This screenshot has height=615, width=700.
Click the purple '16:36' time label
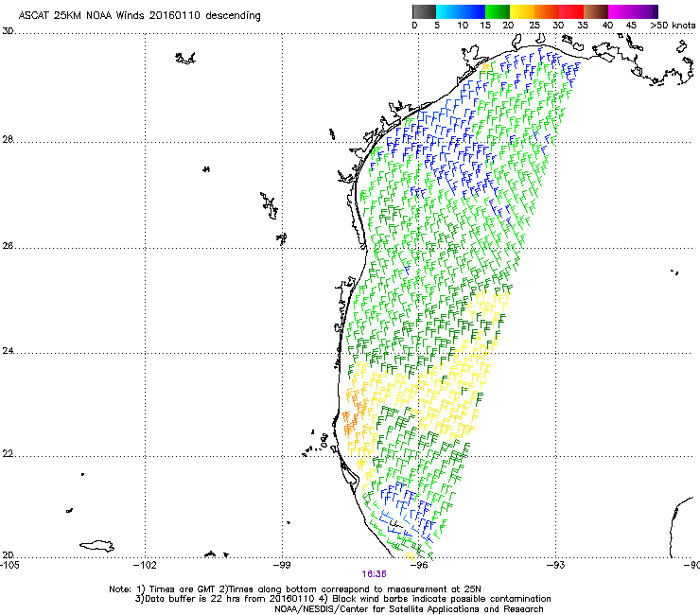click(x=374, y=574)
